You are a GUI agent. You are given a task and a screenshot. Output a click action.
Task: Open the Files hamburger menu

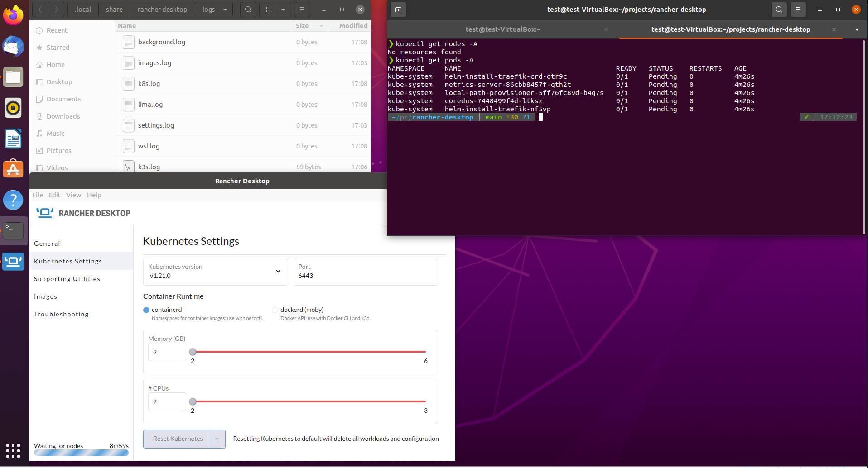point(302,10)
